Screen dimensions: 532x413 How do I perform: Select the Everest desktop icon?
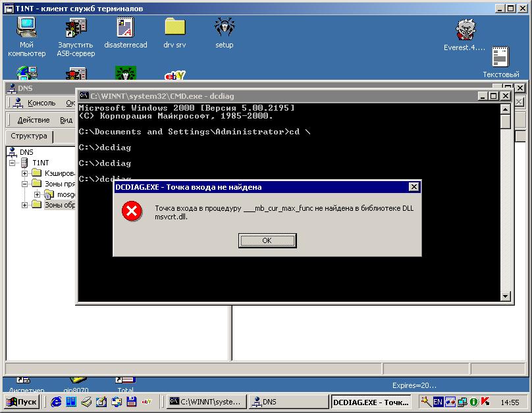coord(464,35)
